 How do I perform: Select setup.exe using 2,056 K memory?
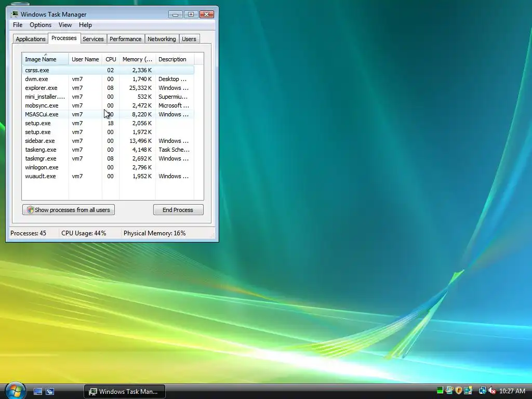(108, 123)
